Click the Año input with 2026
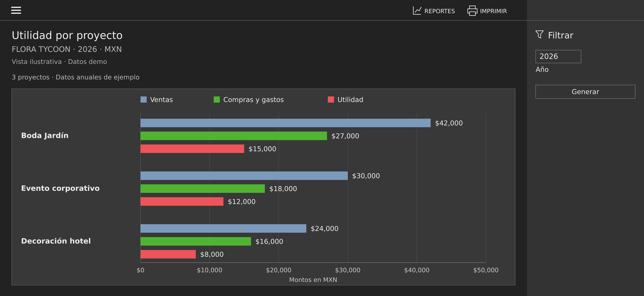Viewport: 644px width, 296px height. 558,57
